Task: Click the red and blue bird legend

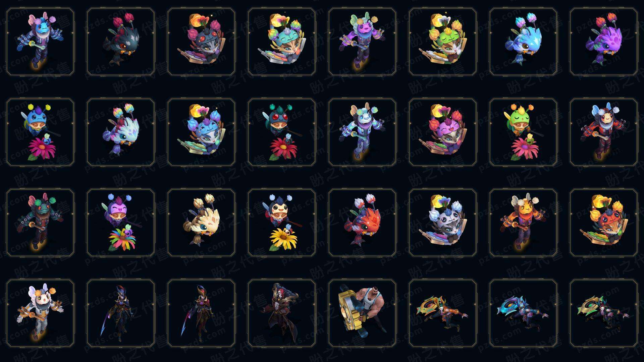Action: 362,223
